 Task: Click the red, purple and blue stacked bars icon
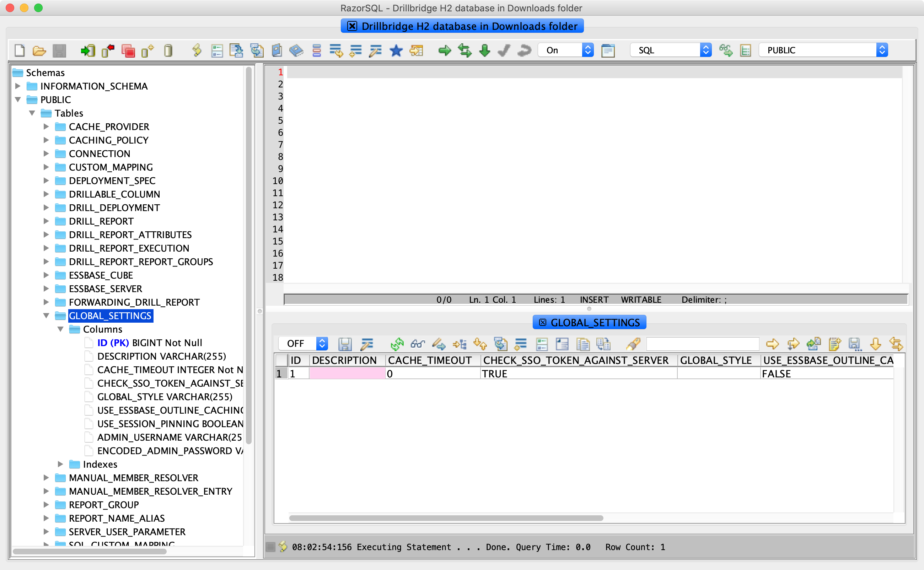(317, 50)
